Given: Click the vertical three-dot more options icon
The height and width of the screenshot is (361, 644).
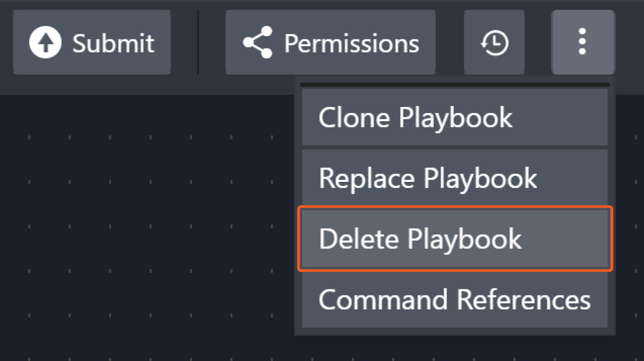Looking at the screenshot, I should tap(582, 42).
